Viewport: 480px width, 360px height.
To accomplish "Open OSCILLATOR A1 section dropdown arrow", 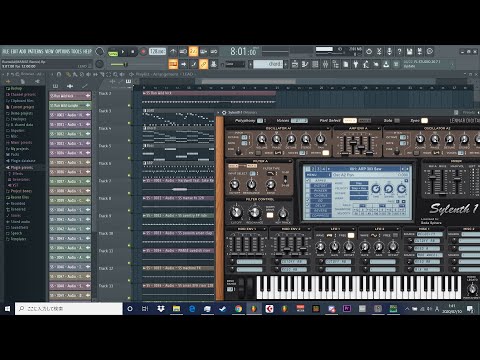I will pos(328,128).
